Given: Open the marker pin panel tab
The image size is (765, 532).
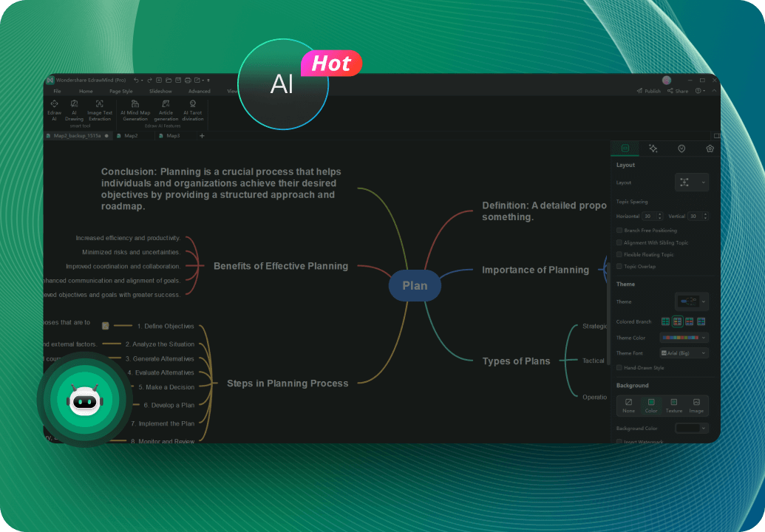Looking at the screenshot, I should tap(681, 149).
